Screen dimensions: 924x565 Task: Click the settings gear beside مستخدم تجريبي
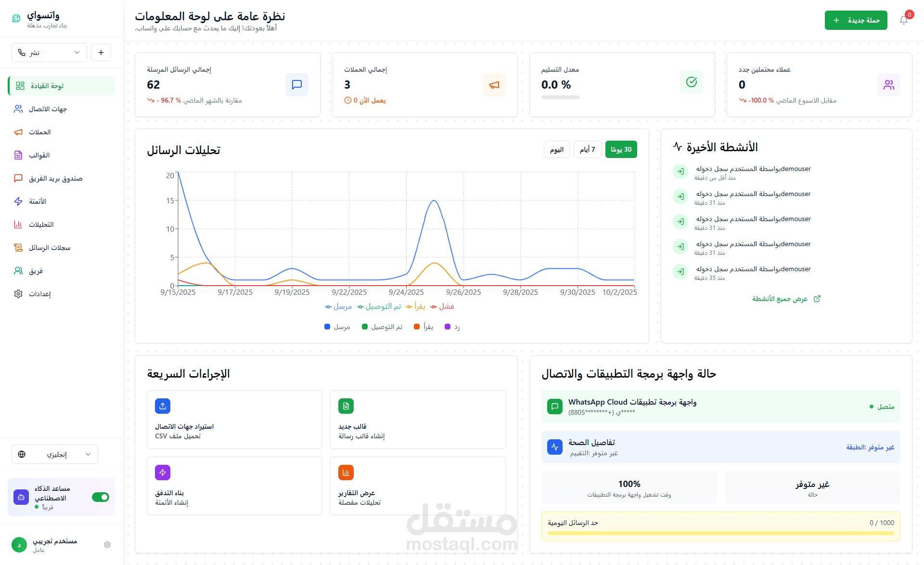107,545
